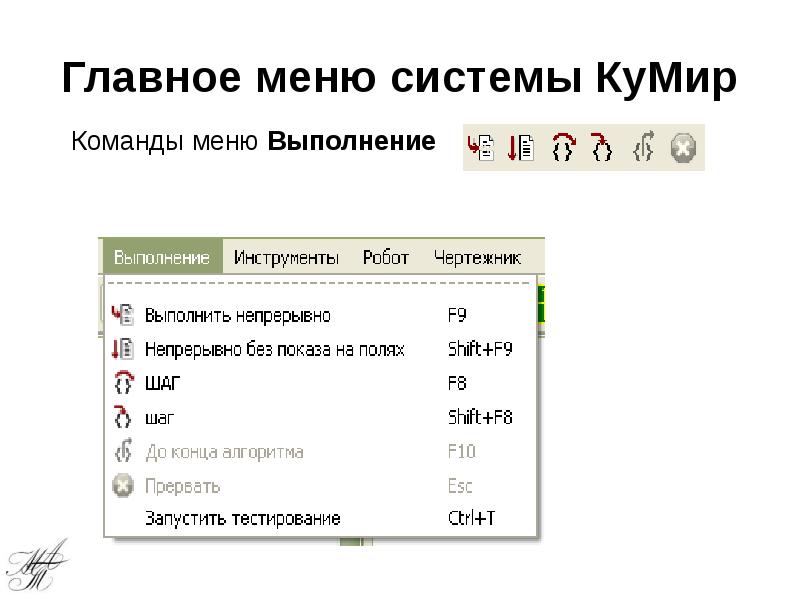Click icon beside lowercase шаг entry
Viewport: 800px width, 600px height.
(122, 416)
